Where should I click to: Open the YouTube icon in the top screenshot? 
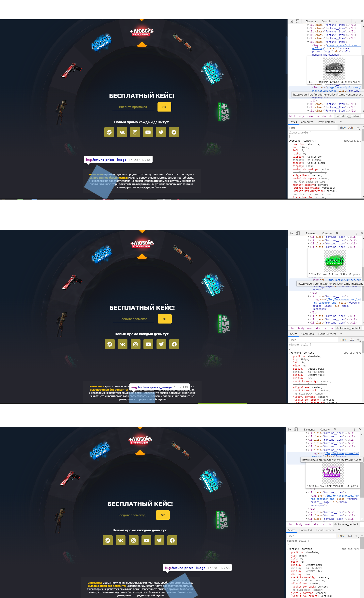pos(148,132)
